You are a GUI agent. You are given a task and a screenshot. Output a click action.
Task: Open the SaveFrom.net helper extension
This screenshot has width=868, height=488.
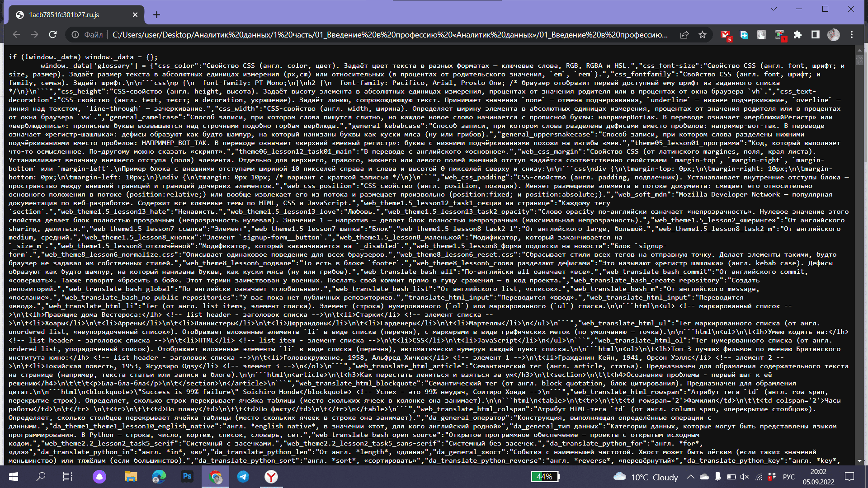(x=743, y=34)
